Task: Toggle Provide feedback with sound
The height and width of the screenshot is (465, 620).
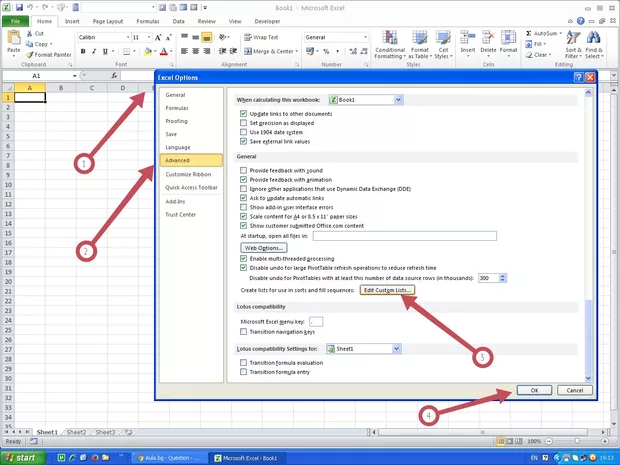Action: 243,170
